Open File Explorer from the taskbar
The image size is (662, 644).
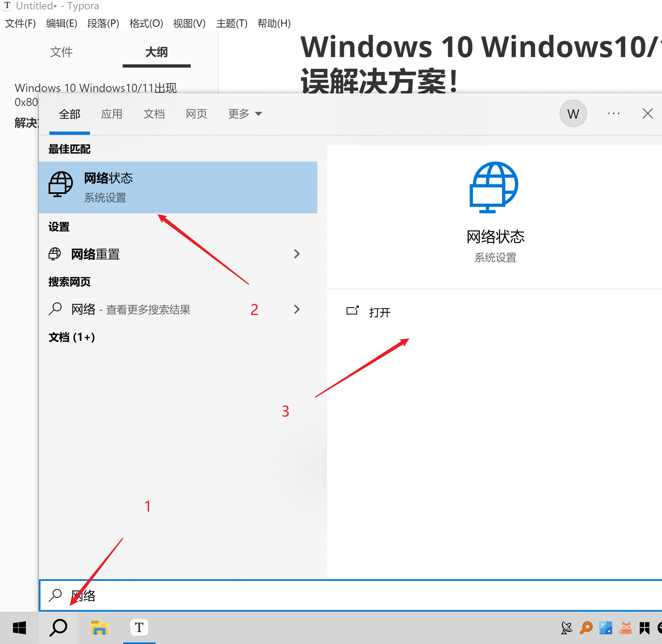click(99, 628)
